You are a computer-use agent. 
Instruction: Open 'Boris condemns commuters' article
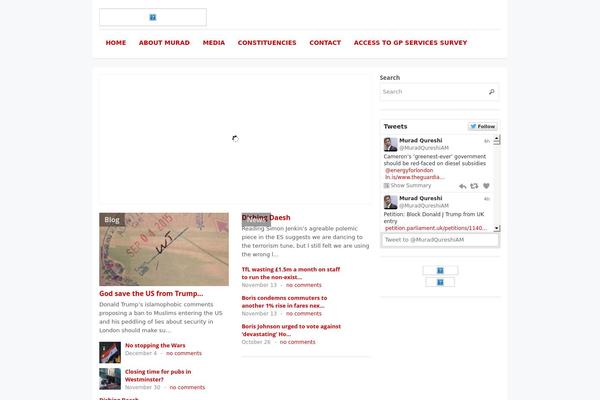(x=284, y=302)
